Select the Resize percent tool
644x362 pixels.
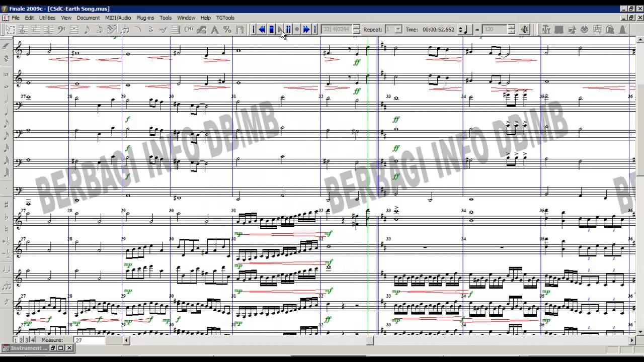[x=227, y=30]
